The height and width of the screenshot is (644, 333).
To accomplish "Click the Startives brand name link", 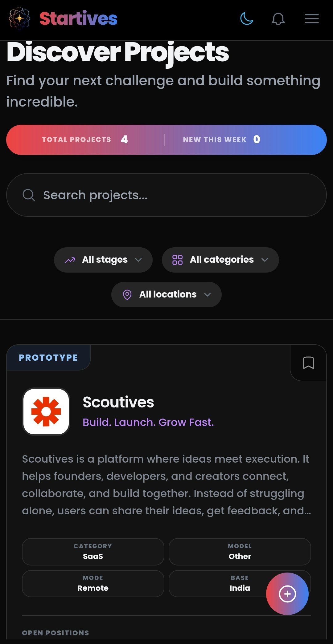I will click(78, 18).
